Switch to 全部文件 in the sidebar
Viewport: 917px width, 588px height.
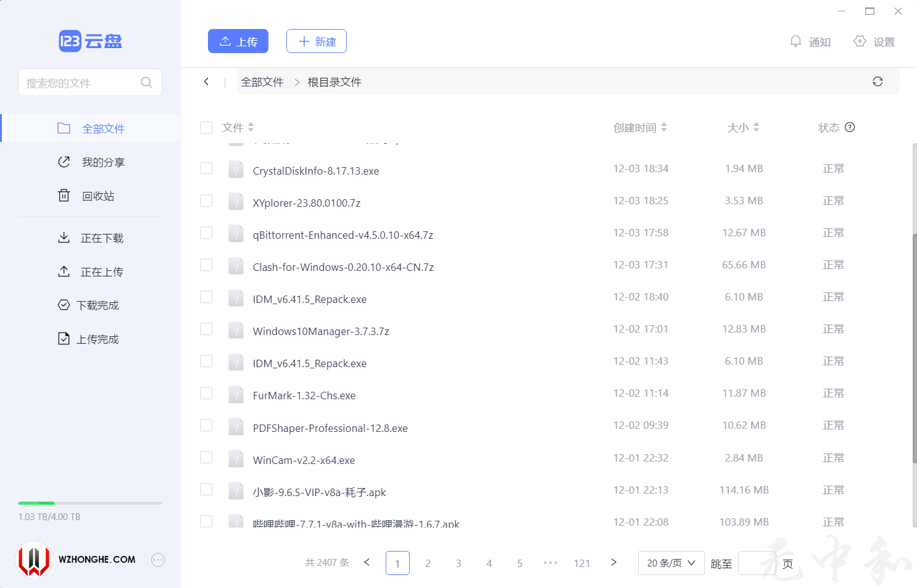coord(103,128)
